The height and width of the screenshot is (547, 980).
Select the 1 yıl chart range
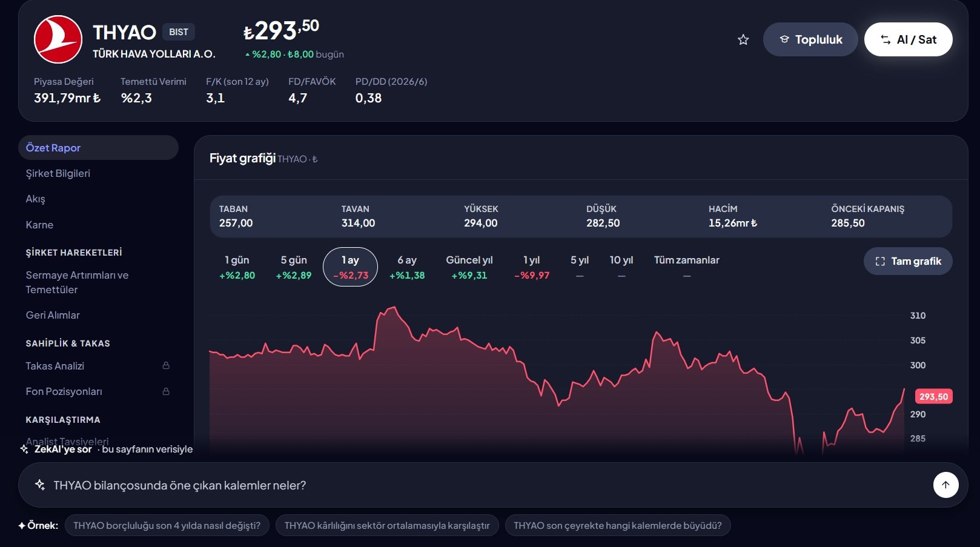click(532, 267)
